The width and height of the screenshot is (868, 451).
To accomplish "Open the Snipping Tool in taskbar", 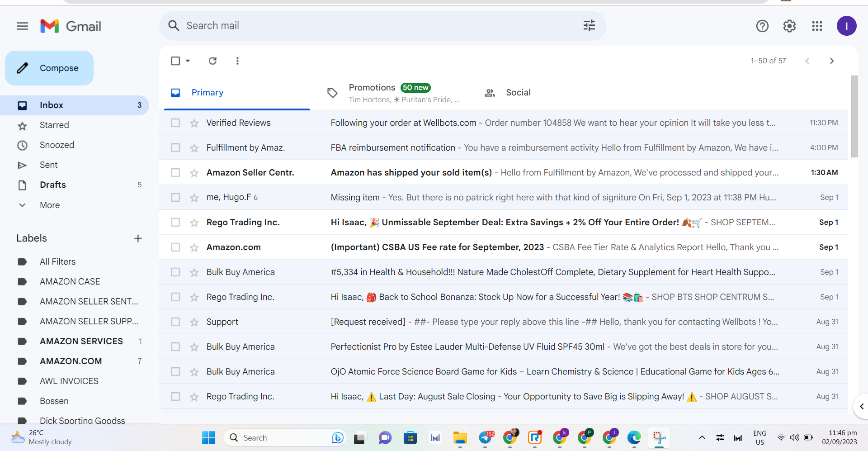I will click(659, 437).
